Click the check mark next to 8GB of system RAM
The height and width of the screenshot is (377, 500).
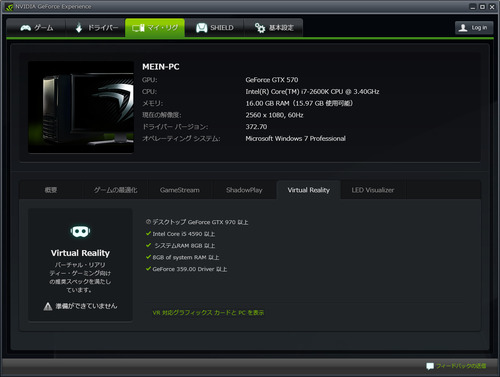pyautogui.click(x=149, y=257)
